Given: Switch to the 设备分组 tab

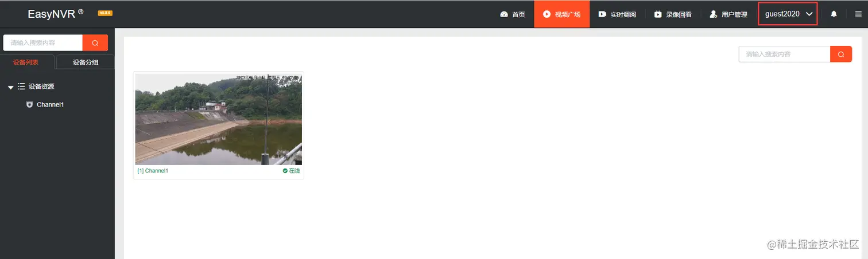Looking at the screenshot, I should coord(86,62).
